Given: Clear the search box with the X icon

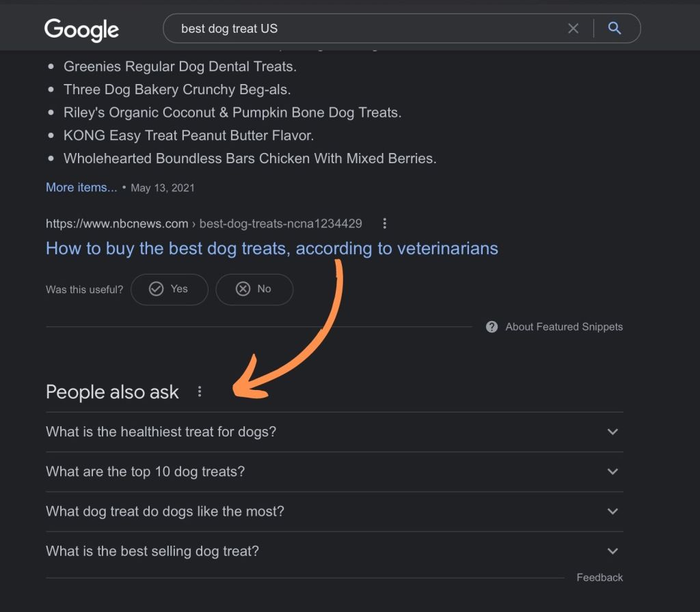Looking at the screenshot, I should (x=574, y=29).
